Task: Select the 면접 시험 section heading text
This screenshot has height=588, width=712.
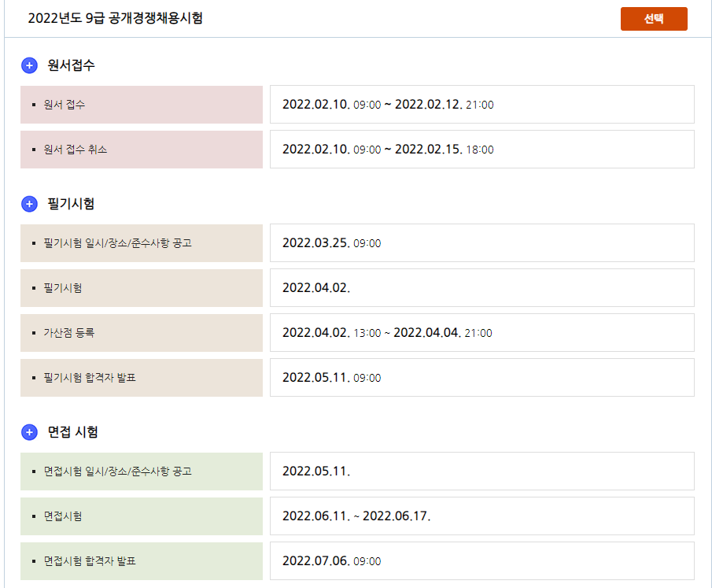Action: pyautogui.click(x=73, y=431)
